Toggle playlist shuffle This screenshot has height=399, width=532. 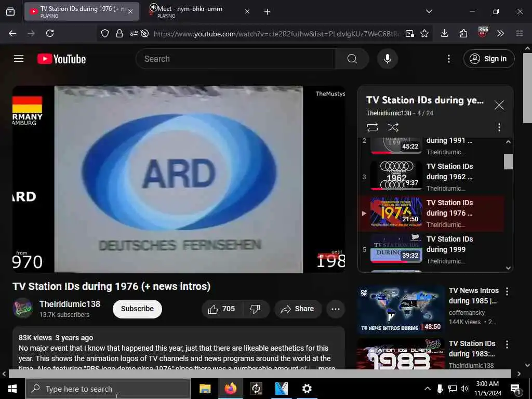pyautogui.click(x=393, y=127)
